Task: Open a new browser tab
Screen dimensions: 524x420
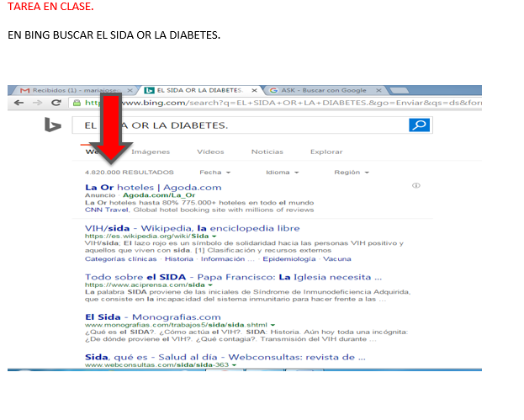Action: tap(399, 90)
